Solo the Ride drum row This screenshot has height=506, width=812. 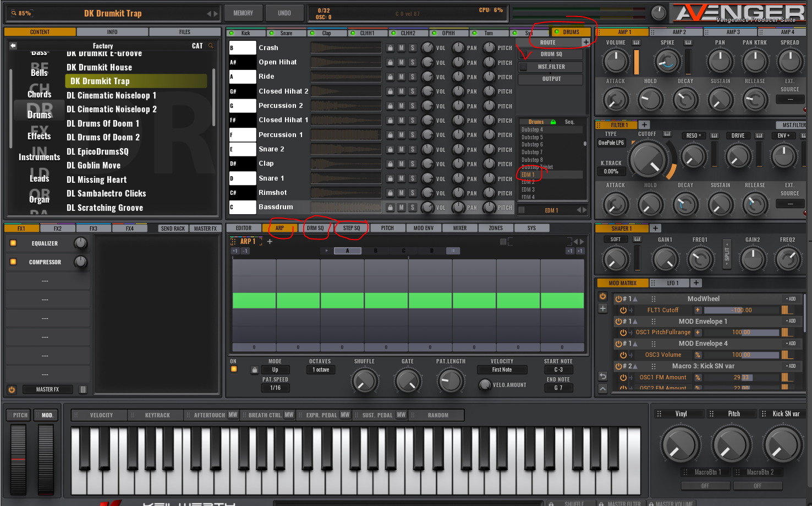[x=413, y=77]
